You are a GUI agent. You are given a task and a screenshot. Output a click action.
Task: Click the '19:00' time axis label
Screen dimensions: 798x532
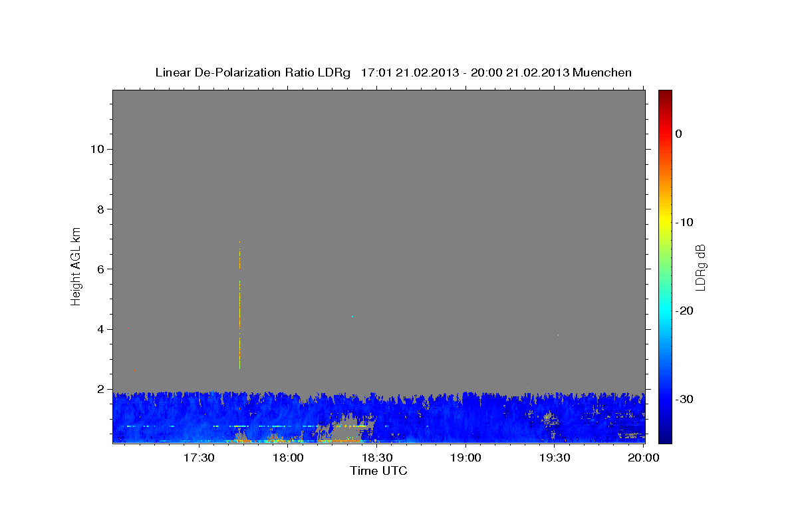(465, 458)
